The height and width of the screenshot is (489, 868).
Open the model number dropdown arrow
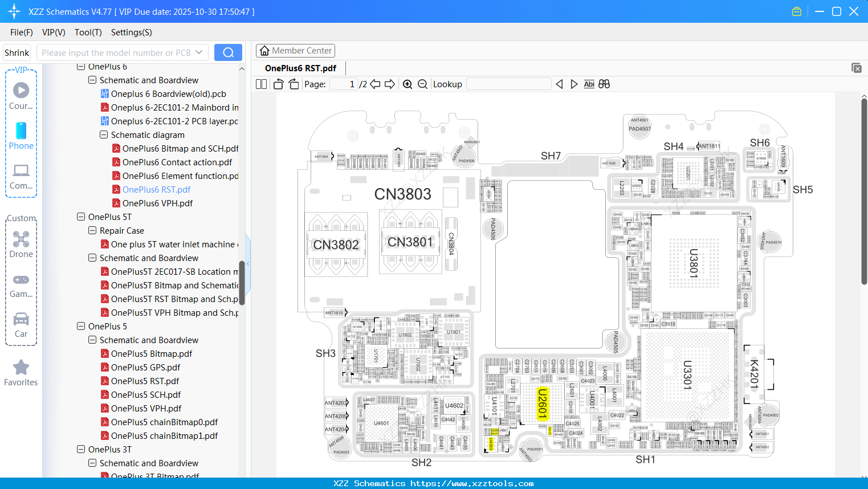click(x=199, y=52)
